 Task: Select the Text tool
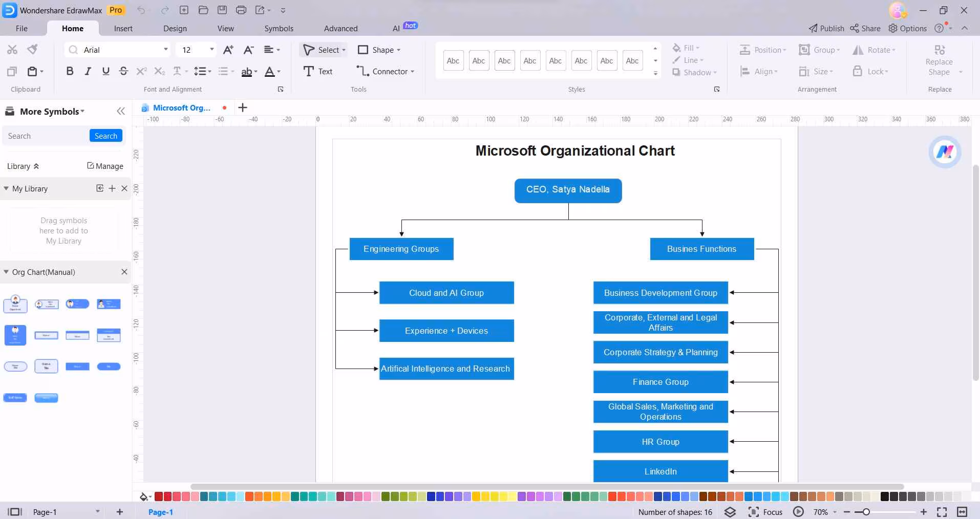click(x=318, y=72)
